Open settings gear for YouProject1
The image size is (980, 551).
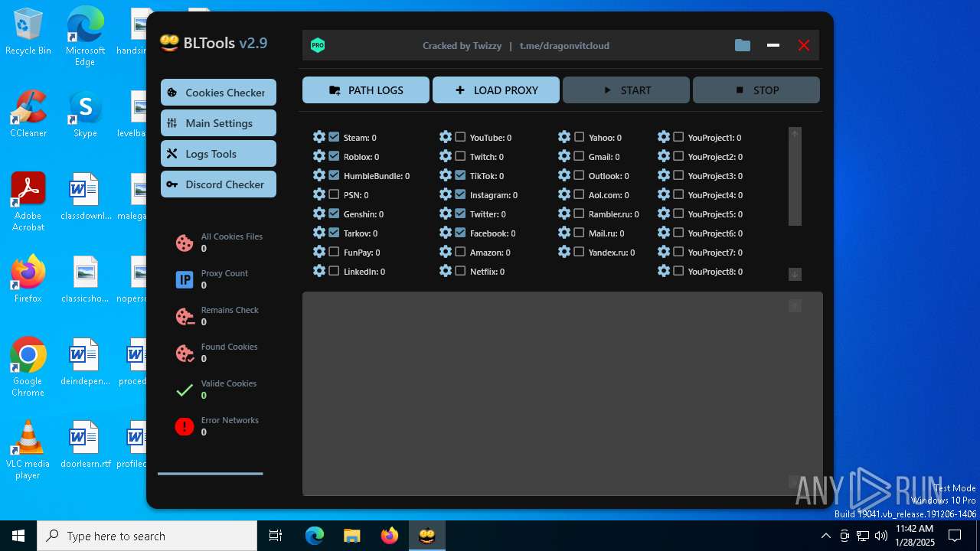[664, 137]
